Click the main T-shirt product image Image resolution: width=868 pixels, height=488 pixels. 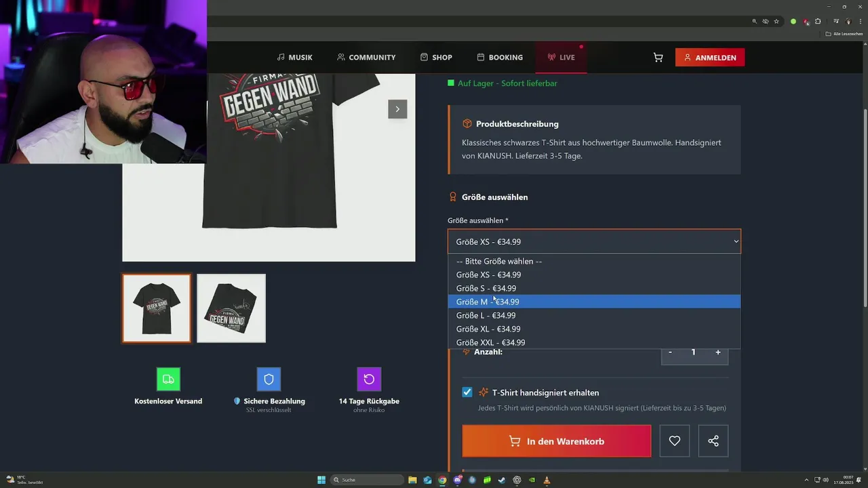point(269,167)
